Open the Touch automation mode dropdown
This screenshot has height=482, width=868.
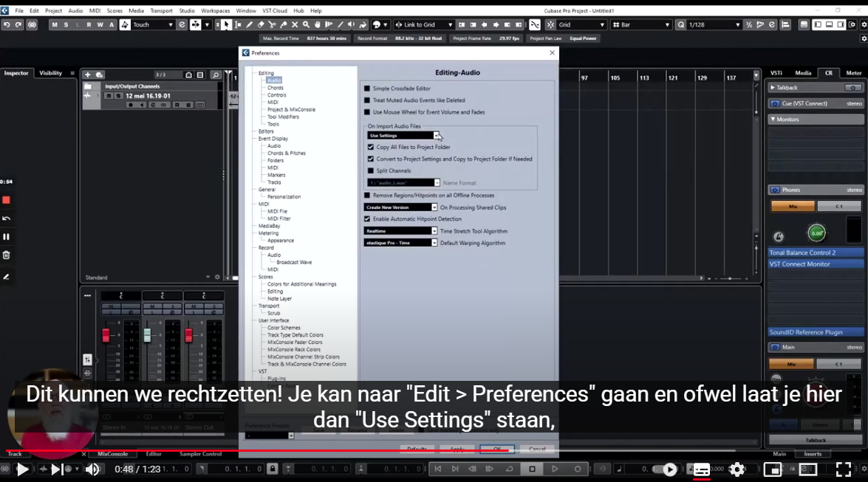tap(153, 24)
